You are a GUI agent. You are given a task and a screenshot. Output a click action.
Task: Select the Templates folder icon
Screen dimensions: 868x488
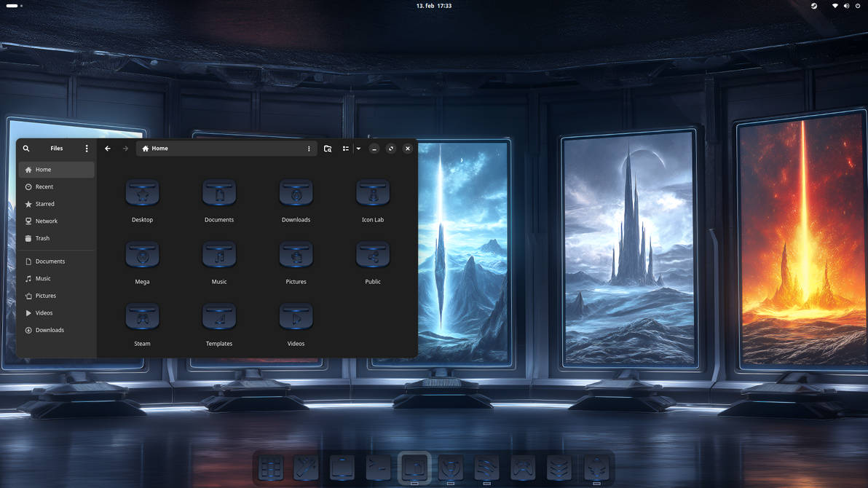[x=219, y=317]
